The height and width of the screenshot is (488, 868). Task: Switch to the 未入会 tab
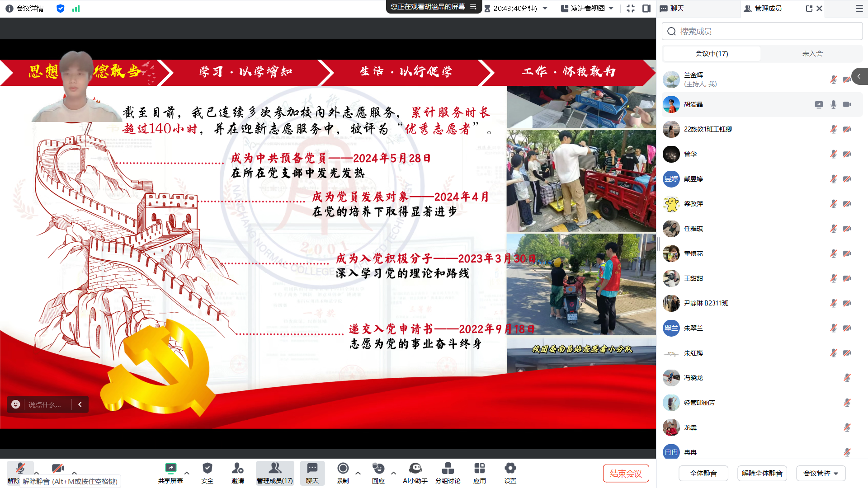812,53
